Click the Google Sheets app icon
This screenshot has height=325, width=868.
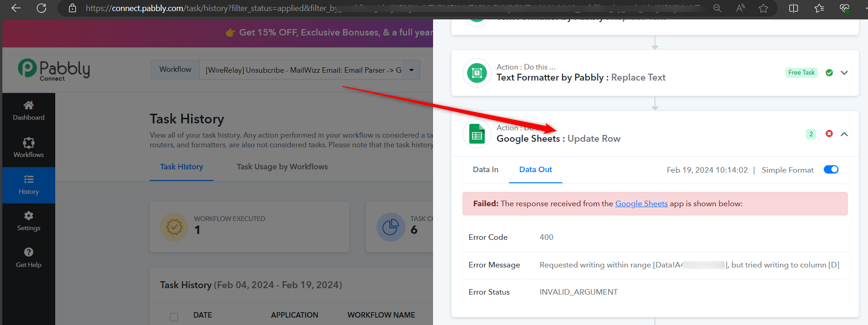coord(477,134)
